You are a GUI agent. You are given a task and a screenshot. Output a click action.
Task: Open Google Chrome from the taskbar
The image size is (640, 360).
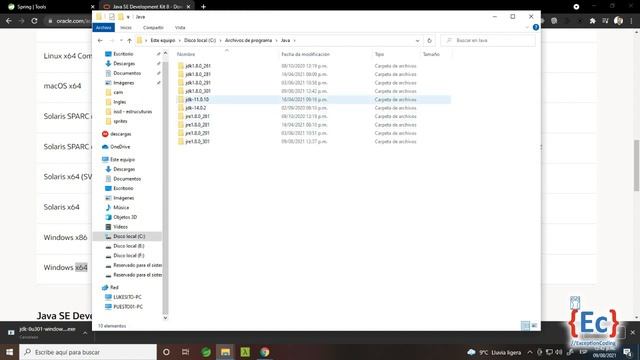264,352
